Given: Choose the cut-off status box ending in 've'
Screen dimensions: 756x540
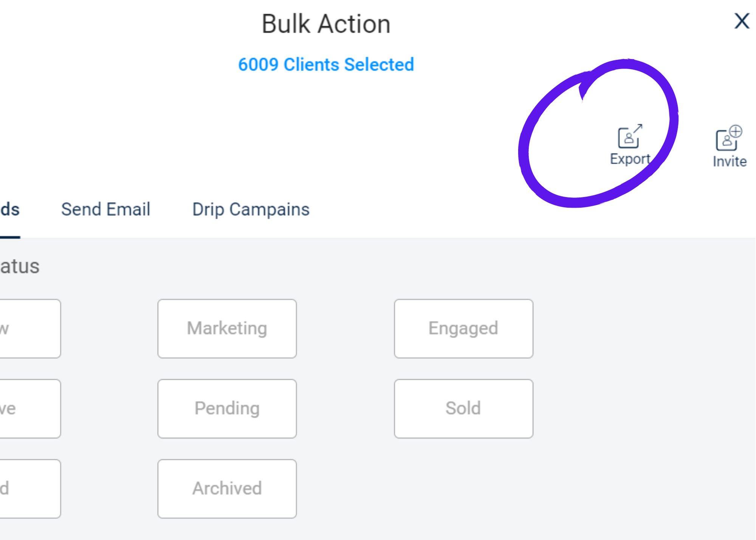Looking at the screenshot, I should click(30, 409).
